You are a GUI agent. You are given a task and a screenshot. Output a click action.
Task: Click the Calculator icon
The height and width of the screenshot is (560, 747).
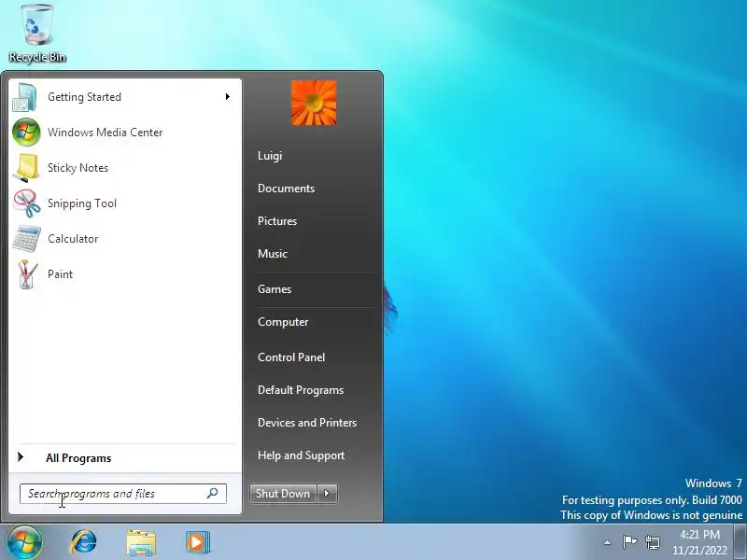pos(27,239)
